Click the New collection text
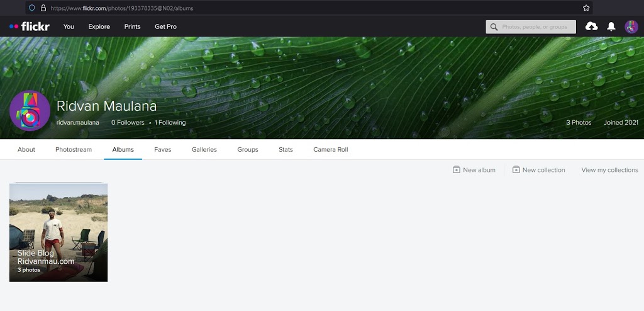The image size is (644, 311). [x=544, y=170]
